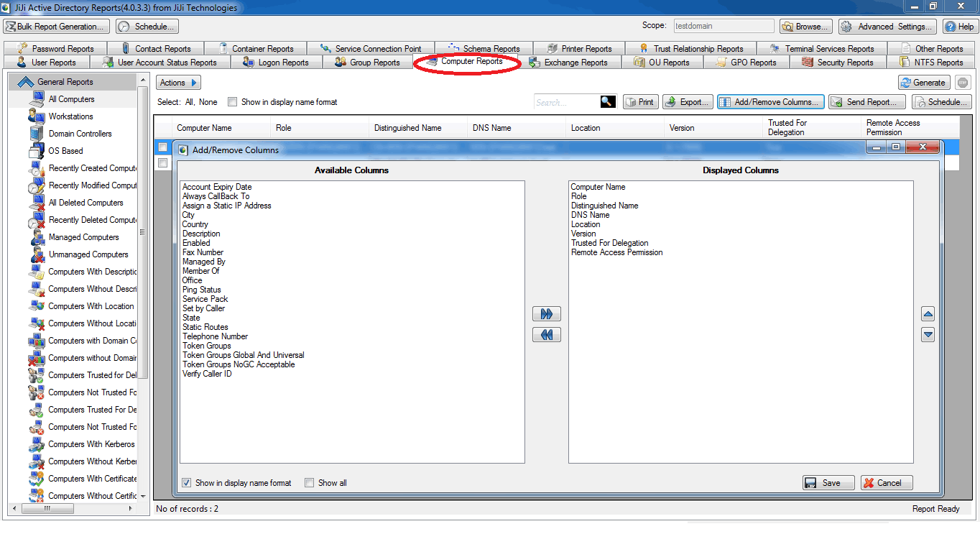Image resolution: width=980 pixels, height=552 pixels.
Task: Click the stop report generation icon
Action: 963,83
